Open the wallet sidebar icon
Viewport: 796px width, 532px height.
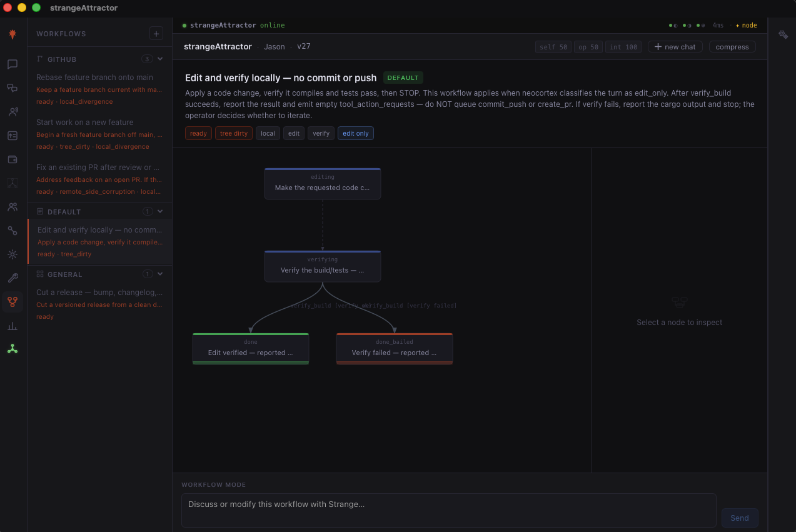(13, 159)
